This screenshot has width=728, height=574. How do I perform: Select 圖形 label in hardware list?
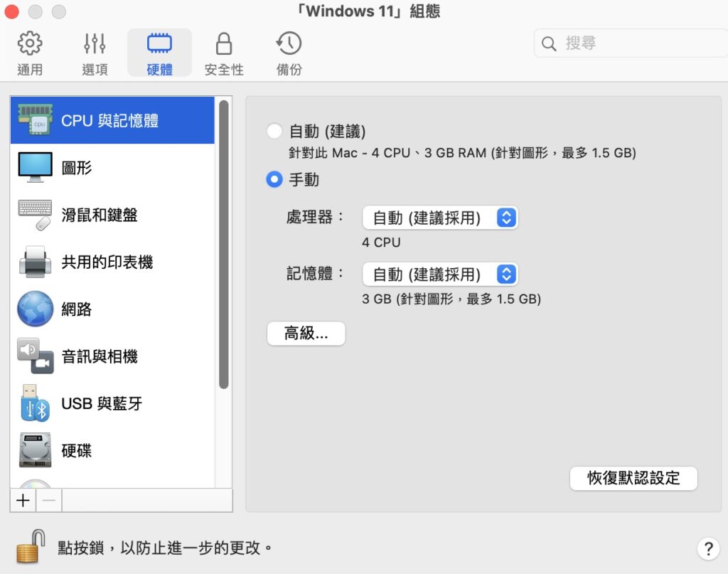77,168
